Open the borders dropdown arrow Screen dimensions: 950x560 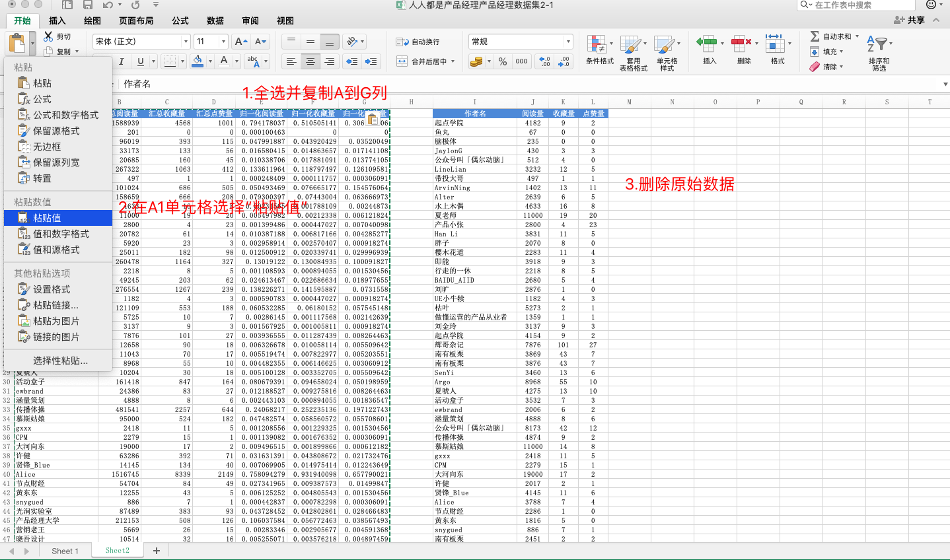(183, 61)
